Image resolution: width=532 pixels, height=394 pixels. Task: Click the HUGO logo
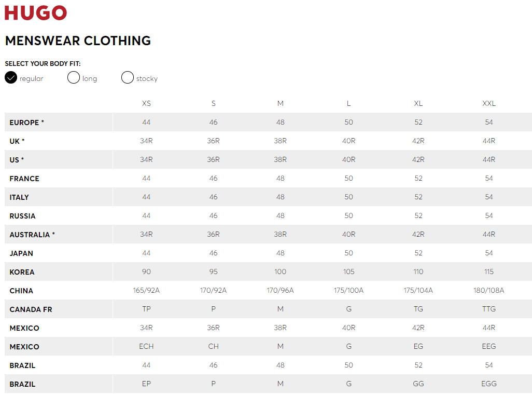click(x=36, y=13)
